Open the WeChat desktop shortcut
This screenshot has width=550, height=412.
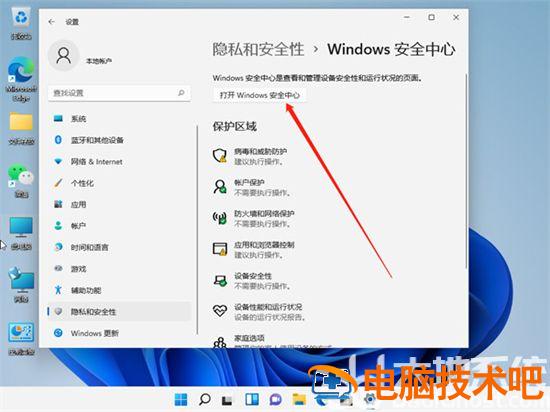coord(21,181)
